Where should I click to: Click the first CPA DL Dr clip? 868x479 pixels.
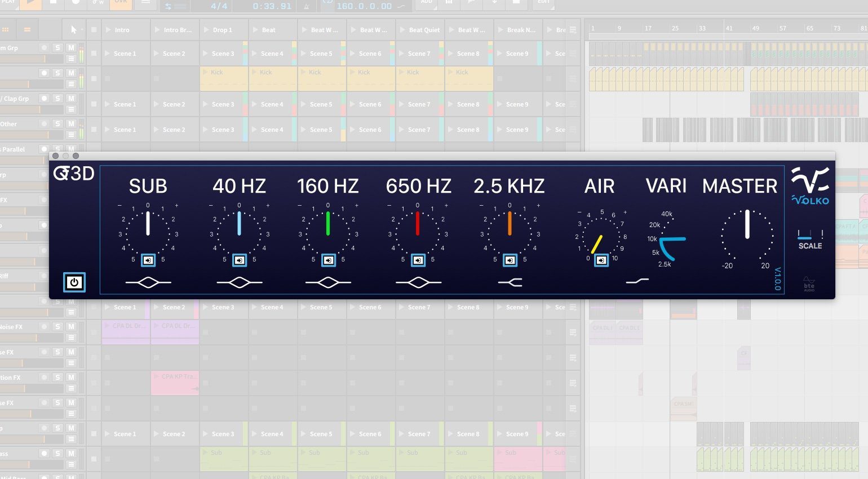[126, 332]
